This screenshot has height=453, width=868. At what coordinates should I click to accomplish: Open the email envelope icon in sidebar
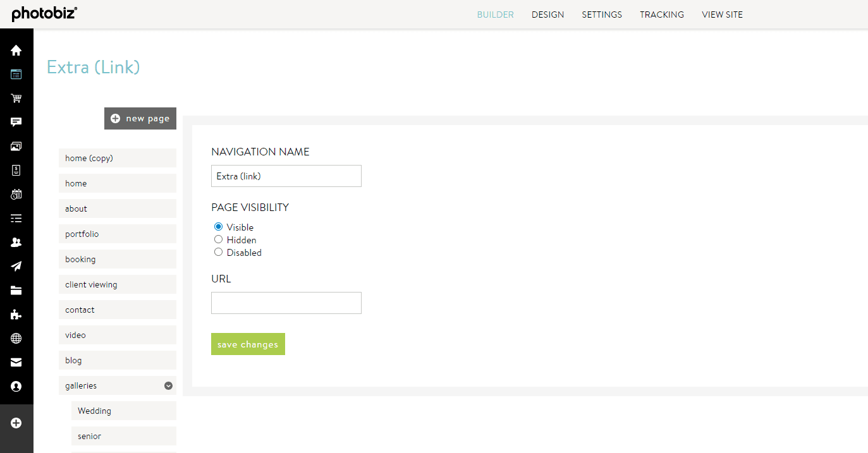coord(16,361)
